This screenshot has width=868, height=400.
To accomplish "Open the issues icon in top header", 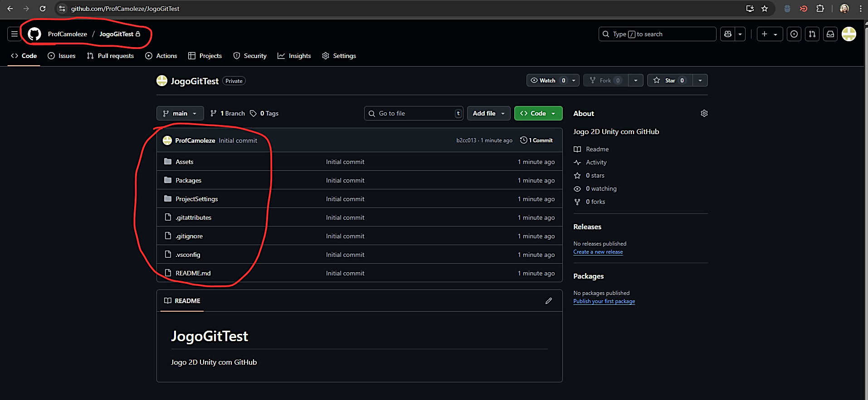I will coord(794,34).
